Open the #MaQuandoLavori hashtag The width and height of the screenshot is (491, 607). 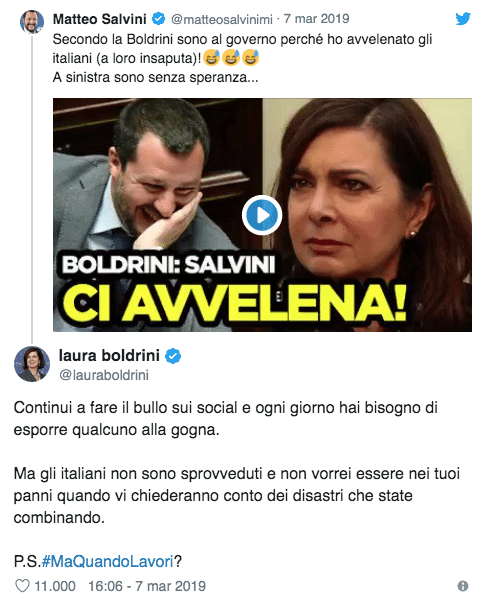pyautogui.click(x=107, y=561)
